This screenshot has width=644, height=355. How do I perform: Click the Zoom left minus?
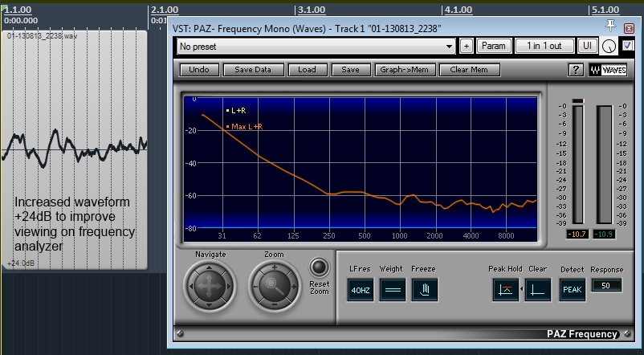[x=255, y=287]
